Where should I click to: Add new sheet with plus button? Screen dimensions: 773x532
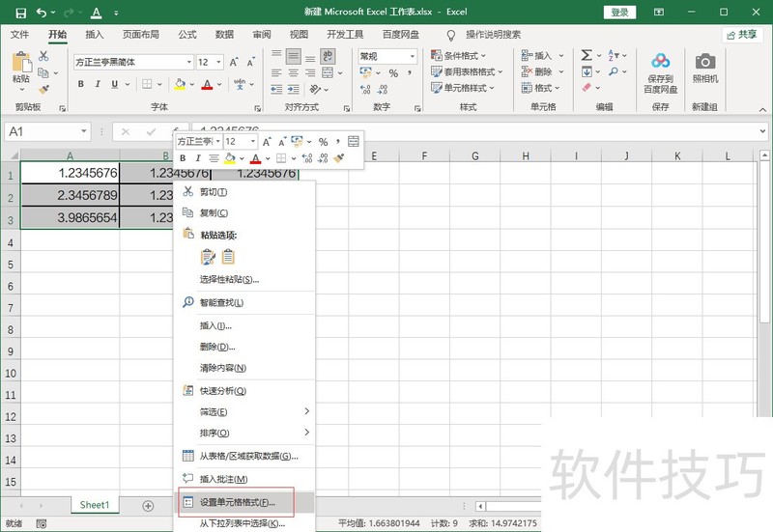[x=148, y=506]
